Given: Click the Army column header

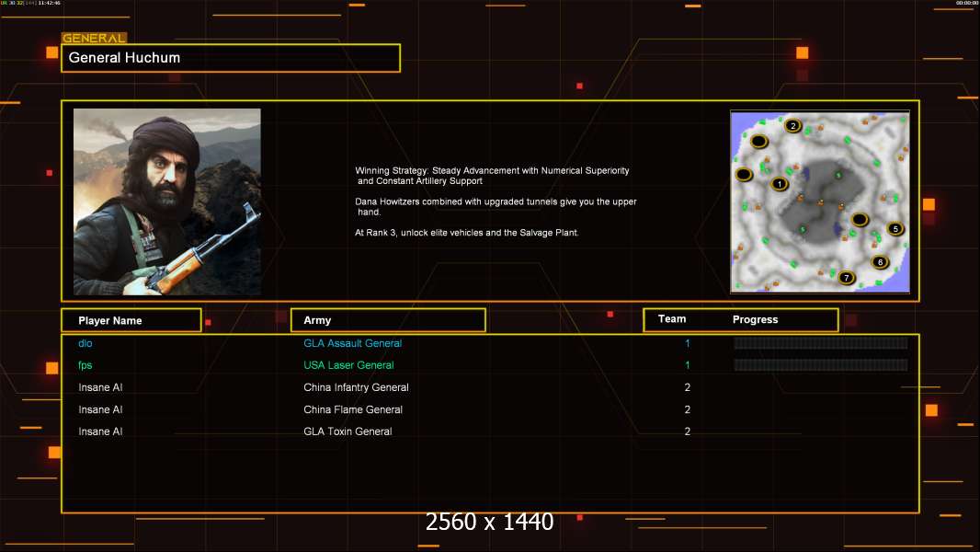Looking at the screenshot, I should click(x=388, y=320).
